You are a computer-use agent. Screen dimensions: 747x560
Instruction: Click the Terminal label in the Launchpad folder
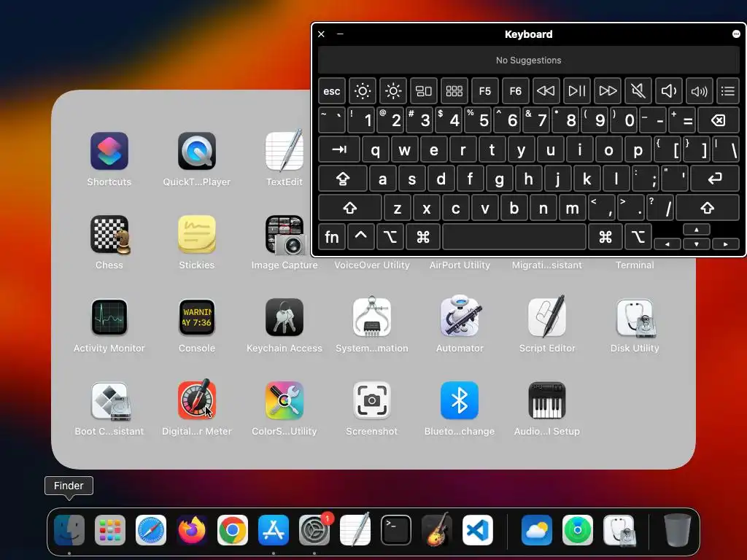pyautogui.click(x=635, y=265)
